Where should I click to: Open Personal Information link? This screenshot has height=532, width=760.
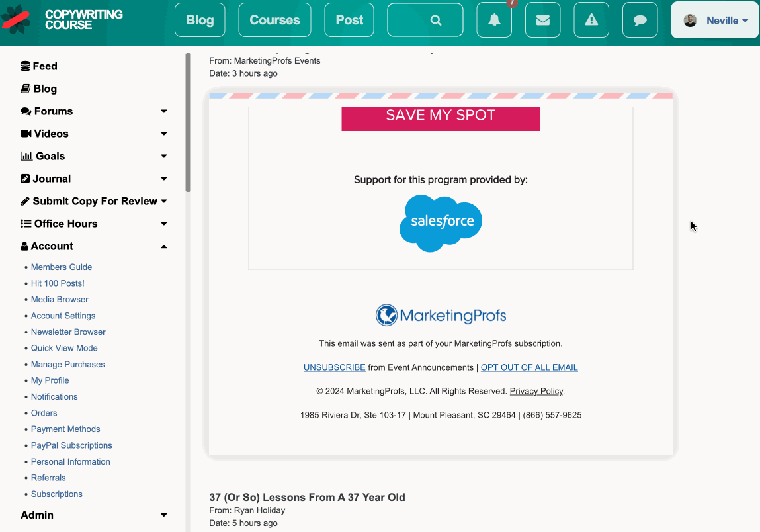[71, 462]
